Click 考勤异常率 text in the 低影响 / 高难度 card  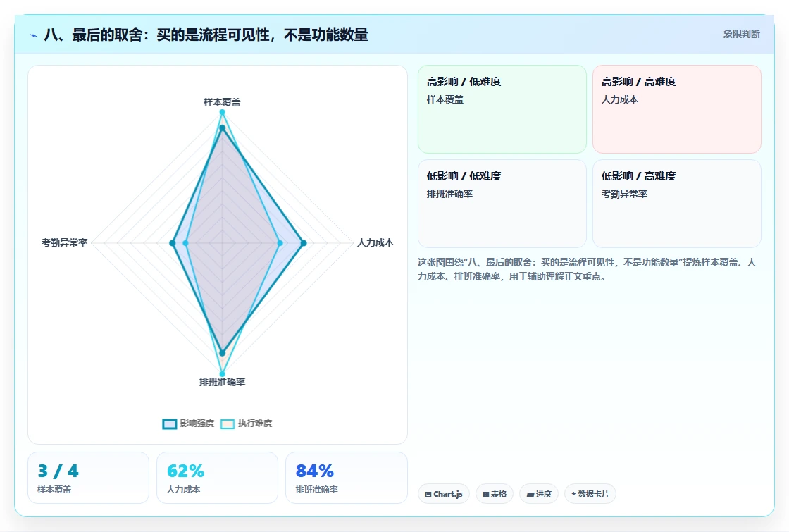624,194
